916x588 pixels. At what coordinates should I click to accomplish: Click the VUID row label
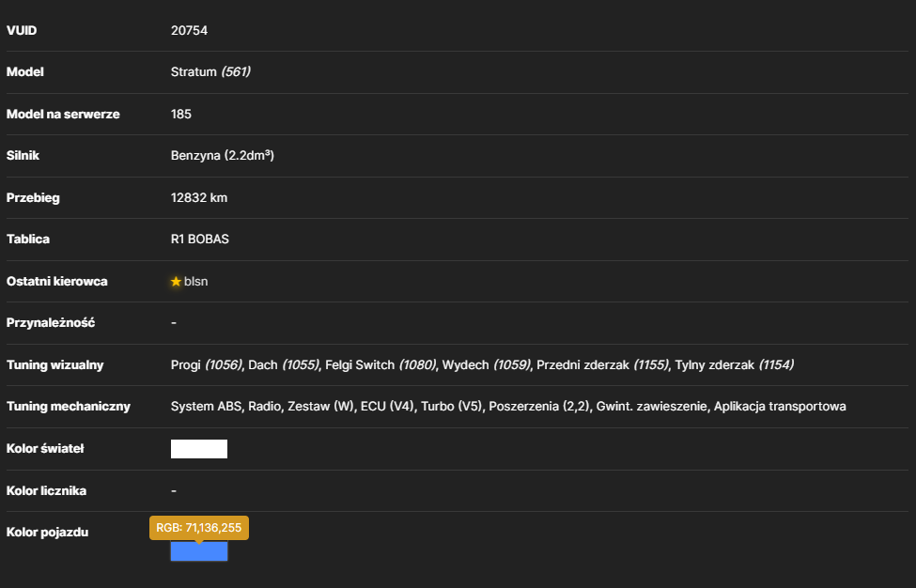click(22, 30)
